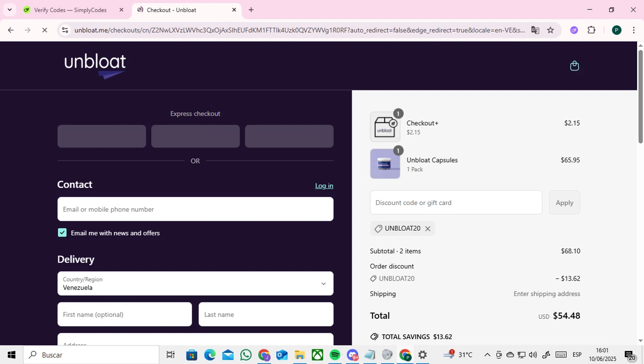Open Outlook from the taskbar

click(282, 355)
